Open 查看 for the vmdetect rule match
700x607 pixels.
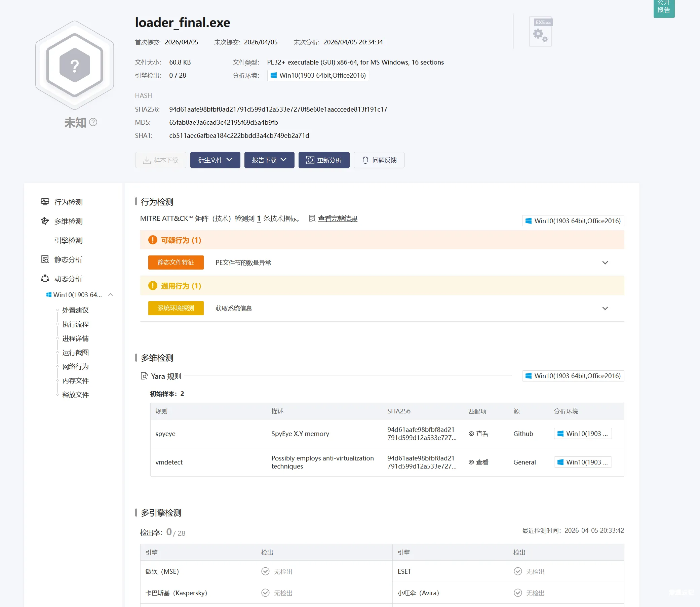[478, 462]
